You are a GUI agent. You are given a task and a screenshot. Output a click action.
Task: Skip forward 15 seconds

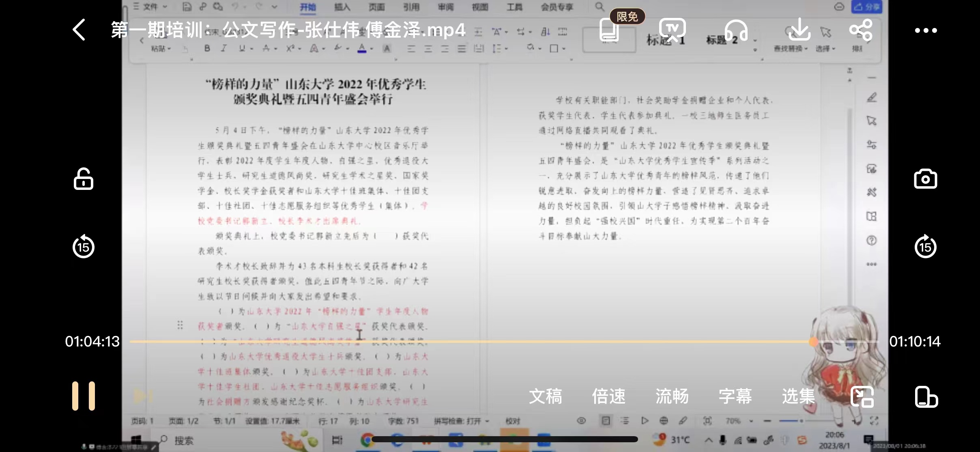(925, 246)
